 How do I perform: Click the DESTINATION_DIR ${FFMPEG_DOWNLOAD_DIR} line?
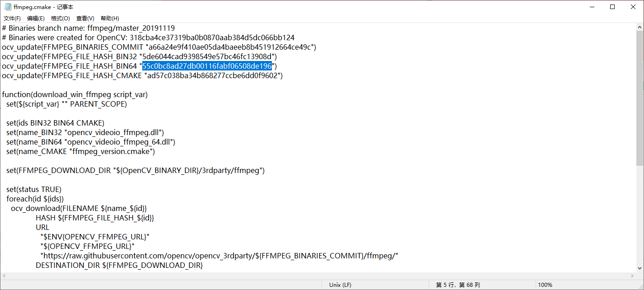(x=120, y=265)
